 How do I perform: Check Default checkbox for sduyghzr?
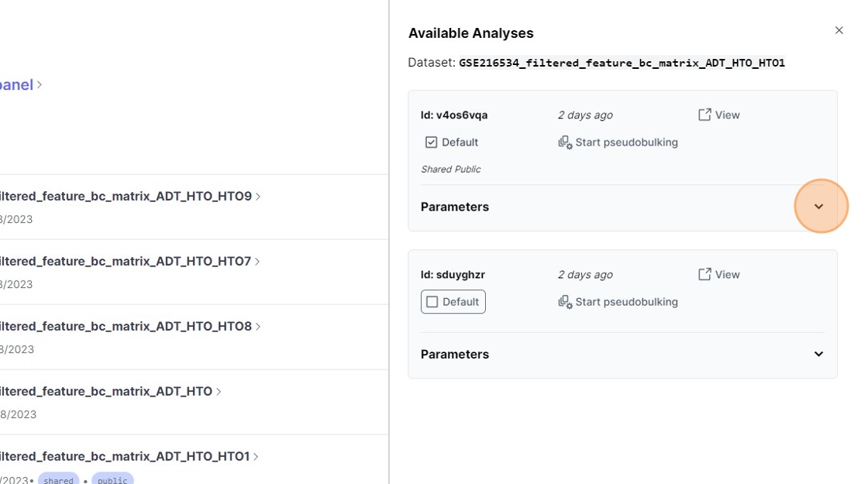432,302
